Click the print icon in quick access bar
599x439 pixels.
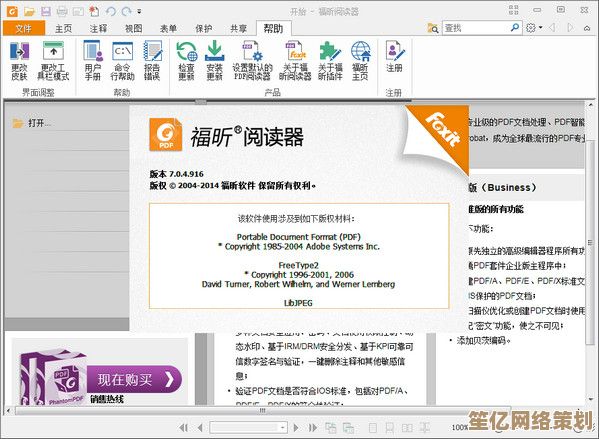pyautogui.click(x=62, y=11)
